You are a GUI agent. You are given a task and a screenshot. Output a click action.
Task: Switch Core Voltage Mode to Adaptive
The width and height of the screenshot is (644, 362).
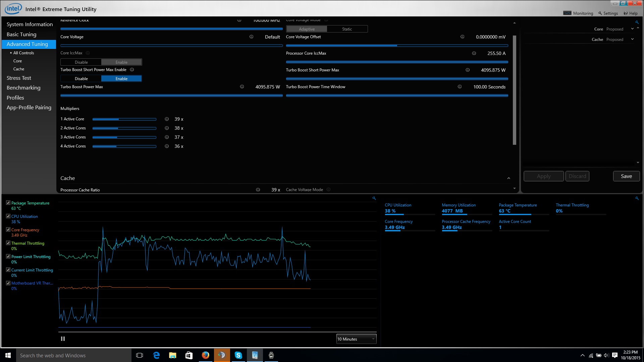(307, 29)
